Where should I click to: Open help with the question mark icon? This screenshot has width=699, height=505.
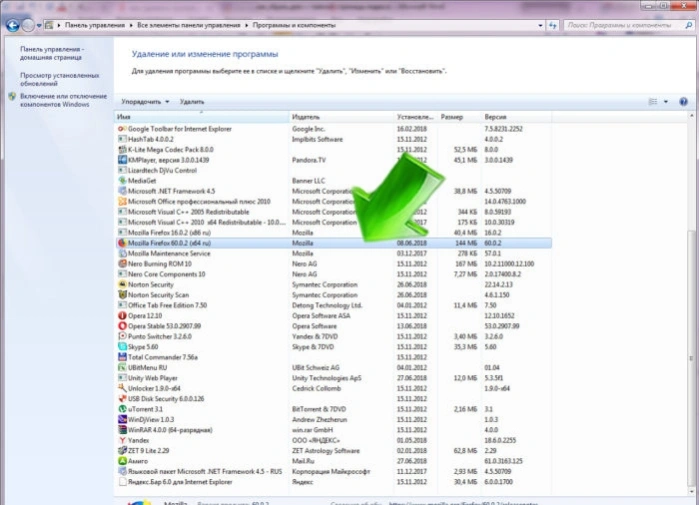(683, 102)
